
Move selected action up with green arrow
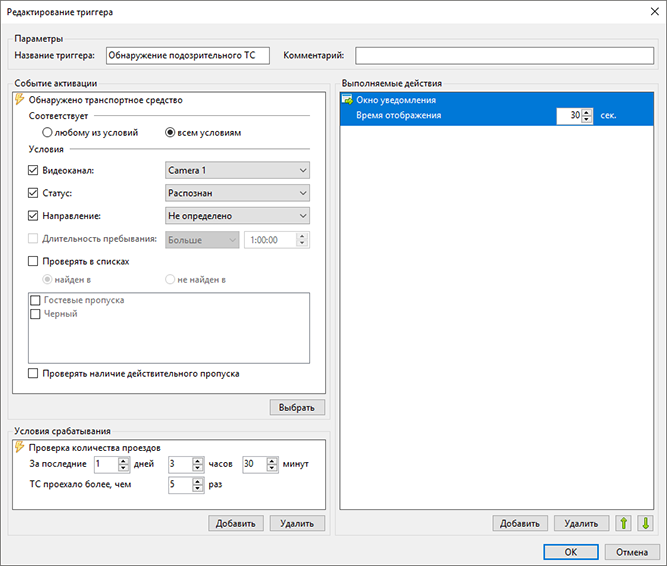(624, 523)
